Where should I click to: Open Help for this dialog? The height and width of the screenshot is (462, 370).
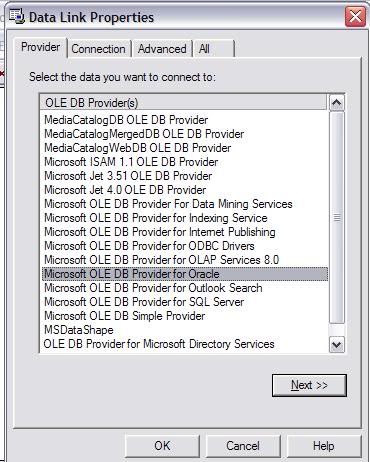tap(323, 446)
